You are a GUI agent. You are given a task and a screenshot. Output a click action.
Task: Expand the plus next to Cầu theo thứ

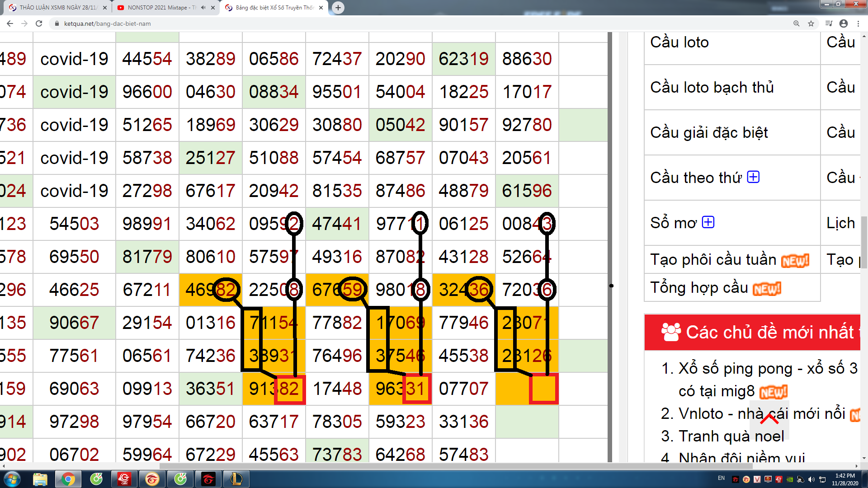point(753,177)
